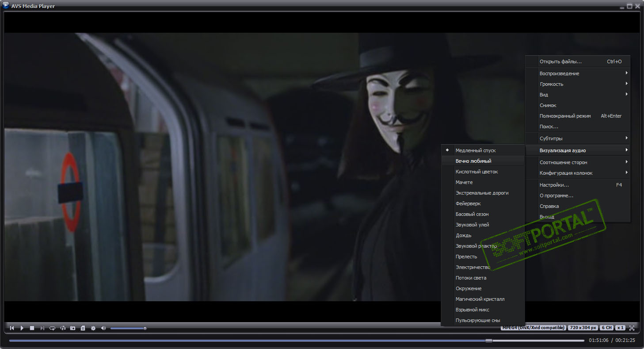Pick Магический кристалл visualization
This screenshot has width=644, height=349.
[x=483, y=299]
